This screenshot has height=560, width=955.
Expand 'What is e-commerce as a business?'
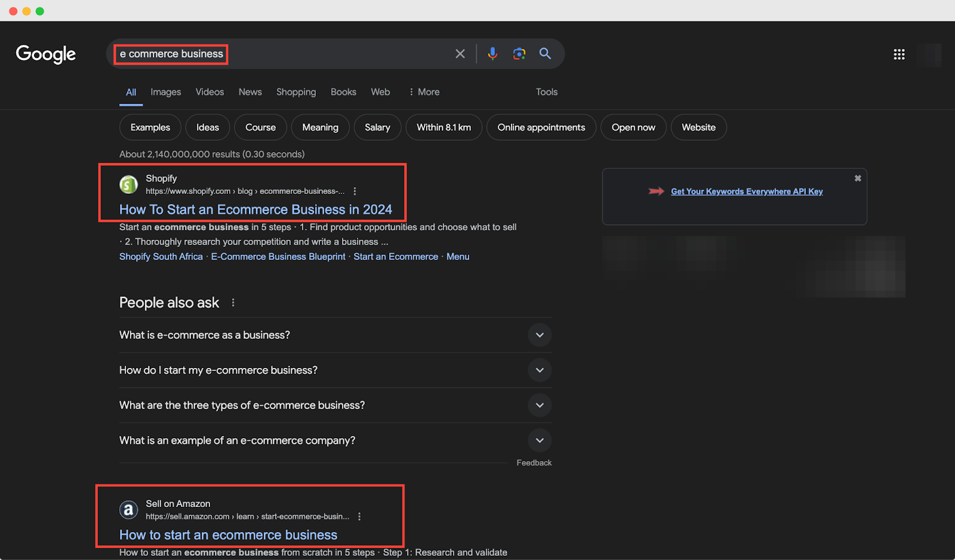pos(335,335)
